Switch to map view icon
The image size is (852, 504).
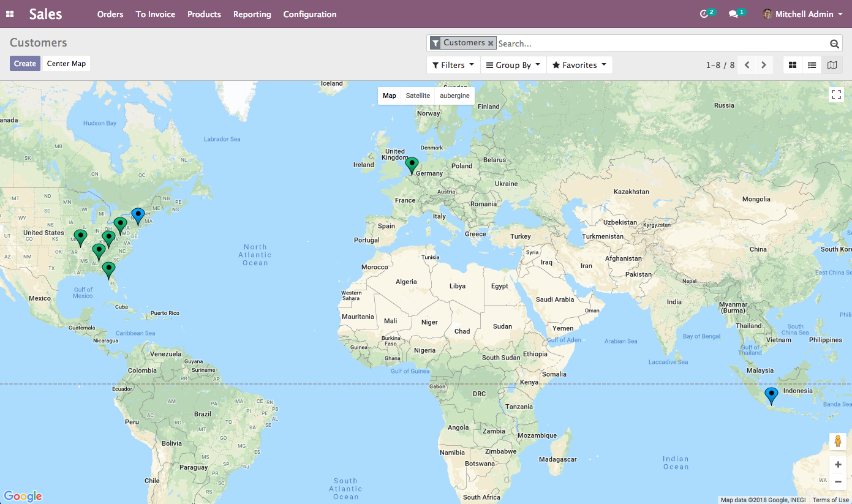832,65
